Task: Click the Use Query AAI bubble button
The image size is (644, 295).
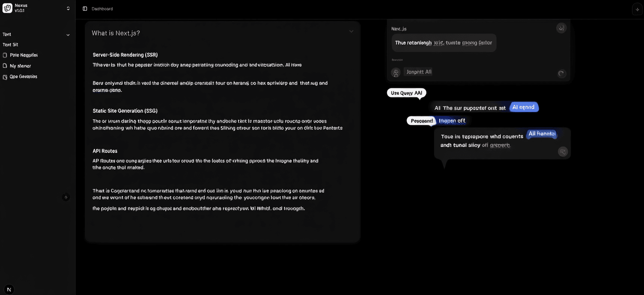Action: tap(406, 93)
